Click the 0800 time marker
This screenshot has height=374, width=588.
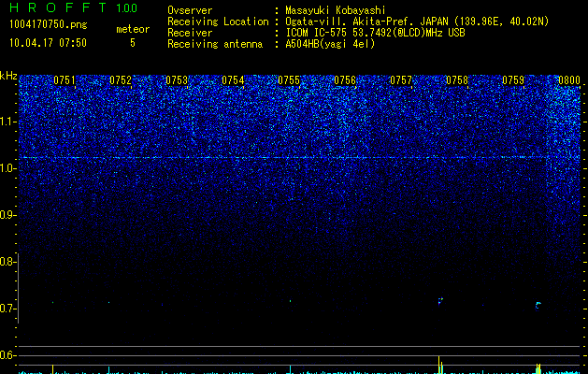[569, 80]
